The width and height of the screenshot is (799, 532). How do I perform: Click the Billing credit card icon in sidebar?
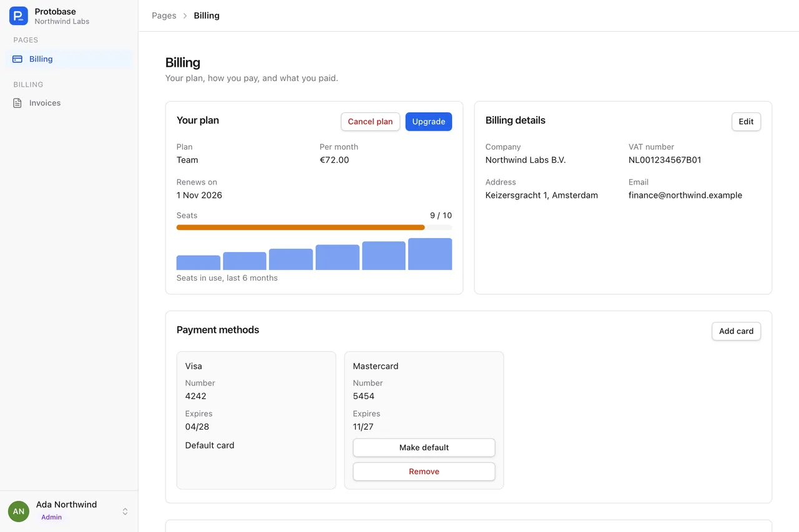click(17, 59)
